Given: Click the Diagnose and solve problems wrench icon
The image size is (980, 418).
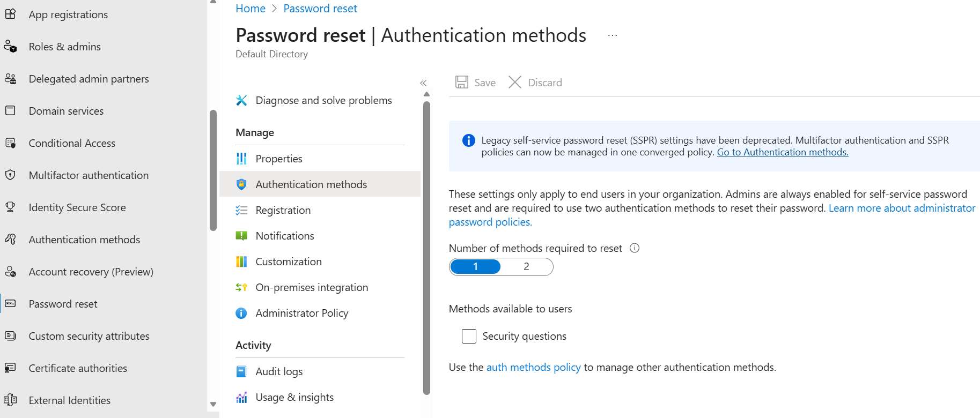Looking at the screenshot, I should 241,100.
